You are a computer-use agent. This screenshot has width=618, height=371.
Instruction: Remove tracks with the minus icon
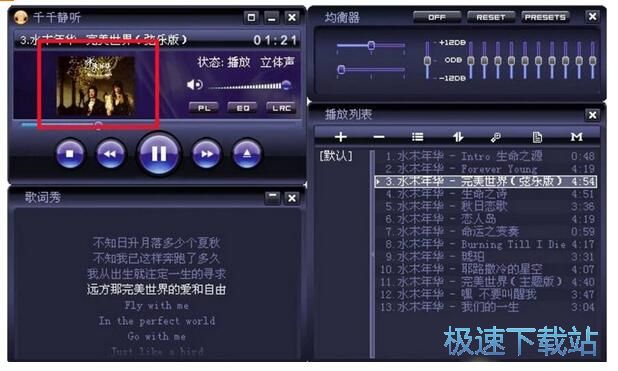click(x=379, y=137)
